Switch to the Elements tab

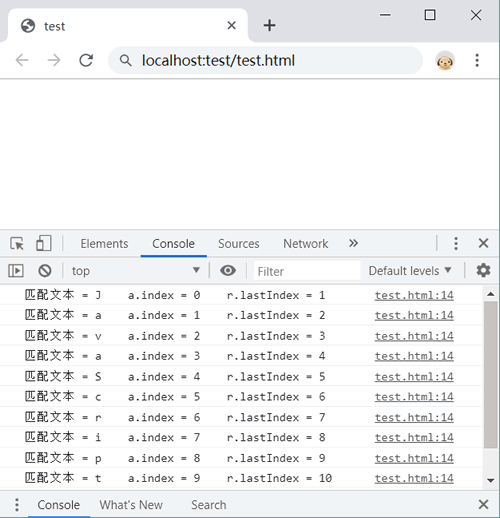(104, 244)
